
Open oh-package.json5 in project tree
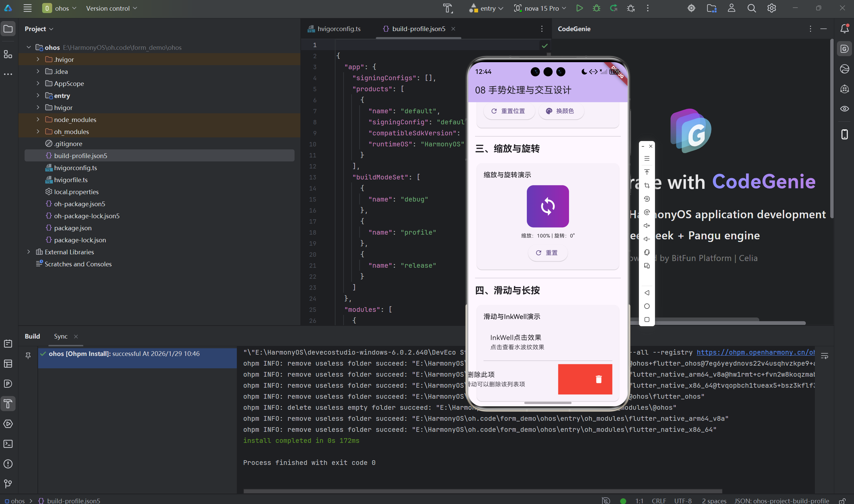(x=80, y=204)
